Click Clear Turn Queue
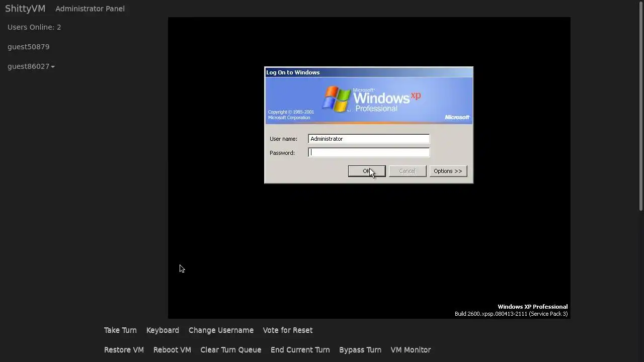This screenshot has width=644, height=362. click(231, 350)
